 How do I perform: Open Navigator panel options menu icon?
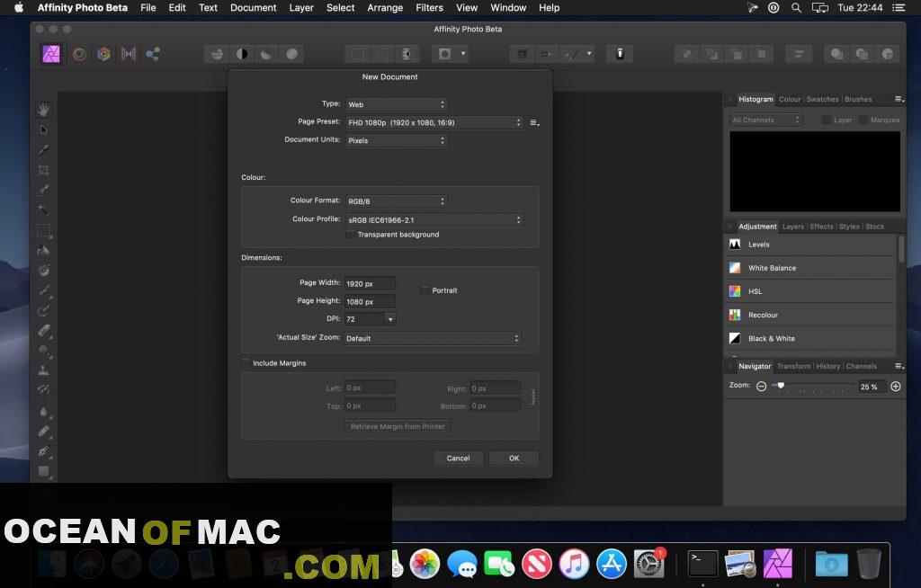[x=899, y=366]
